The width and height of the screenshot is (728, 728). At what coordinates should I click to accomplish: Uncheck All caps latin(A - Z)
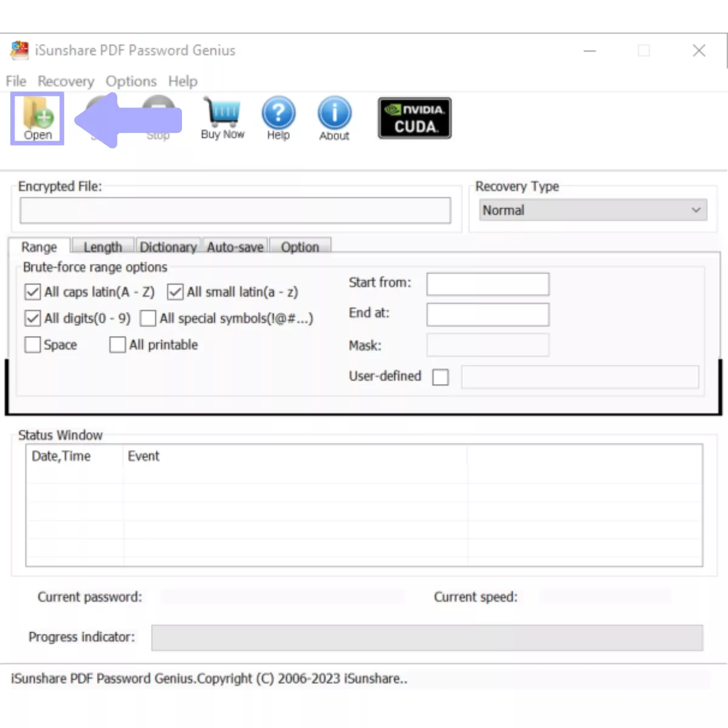tap(33, 292)
